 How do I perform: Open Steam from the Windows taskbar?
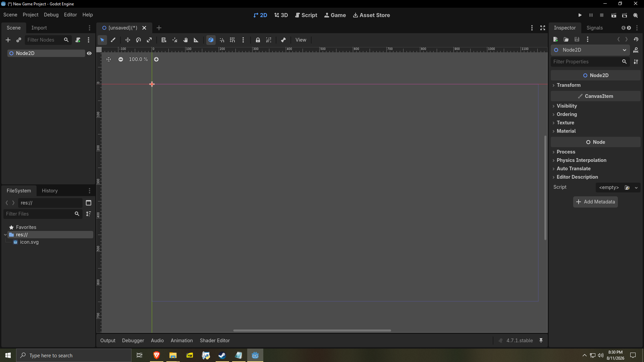pos(222,355)
